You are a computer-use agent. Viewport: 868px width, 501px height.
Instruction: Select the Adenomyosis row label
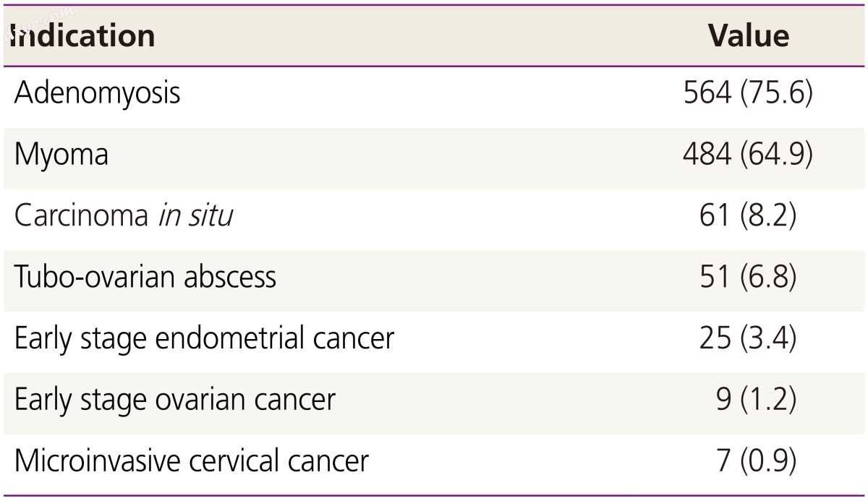[97, 95]
